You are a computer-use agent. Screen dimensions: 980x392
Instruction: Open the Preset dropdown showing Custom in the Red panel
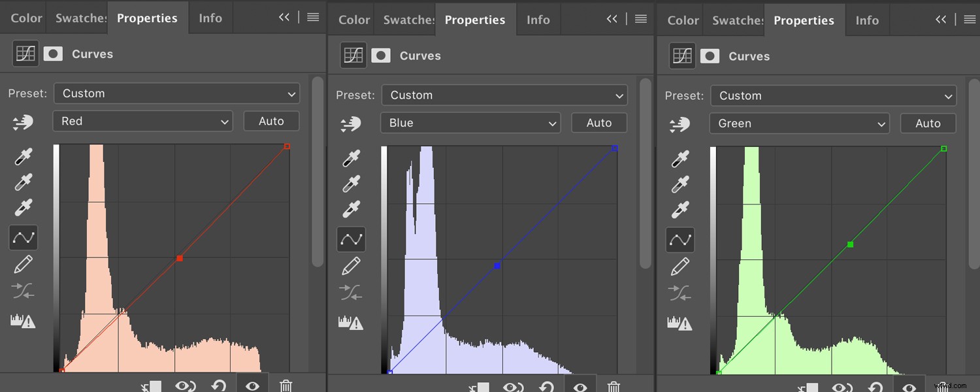point(176,93)
